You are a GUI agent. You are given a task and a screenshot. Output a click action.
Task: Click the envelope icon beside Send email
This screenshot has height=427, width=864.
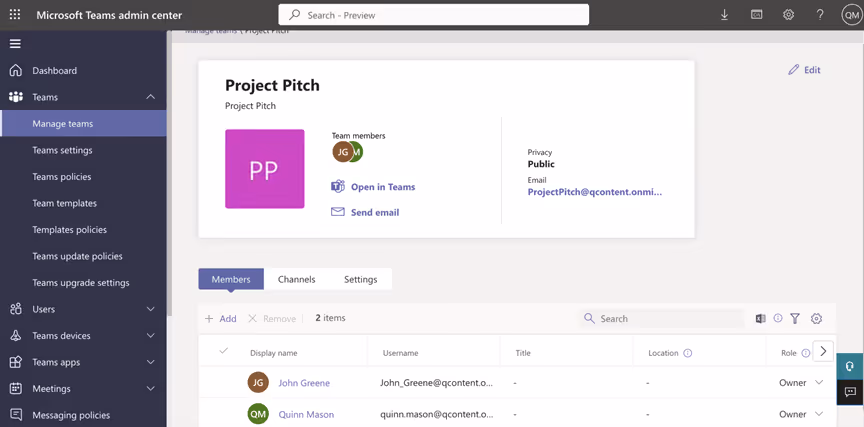pos(338,212)
